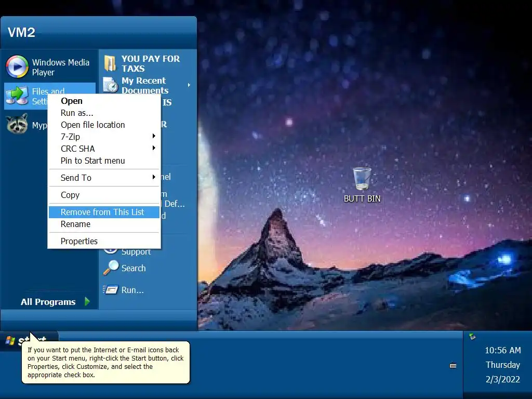
Task: Click the 2/3/2022 date in the tray
Action: pyautogui.click(x=502, y=379)
